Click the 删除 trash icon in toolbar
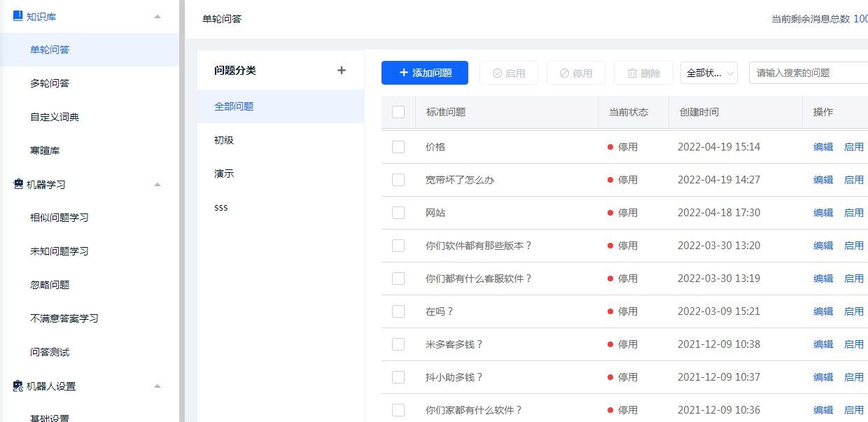The height and width of the screenshot is (422, 868). point(632,73)
